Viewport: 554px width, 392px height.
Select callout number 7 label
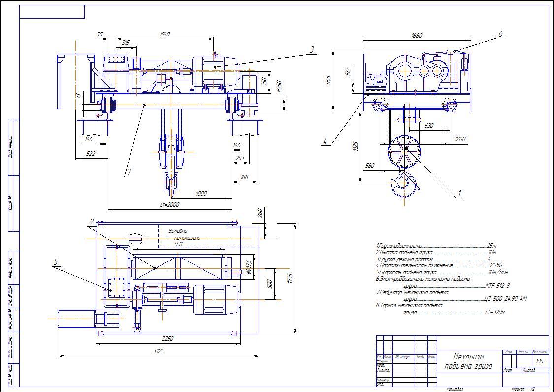point(129,172)
